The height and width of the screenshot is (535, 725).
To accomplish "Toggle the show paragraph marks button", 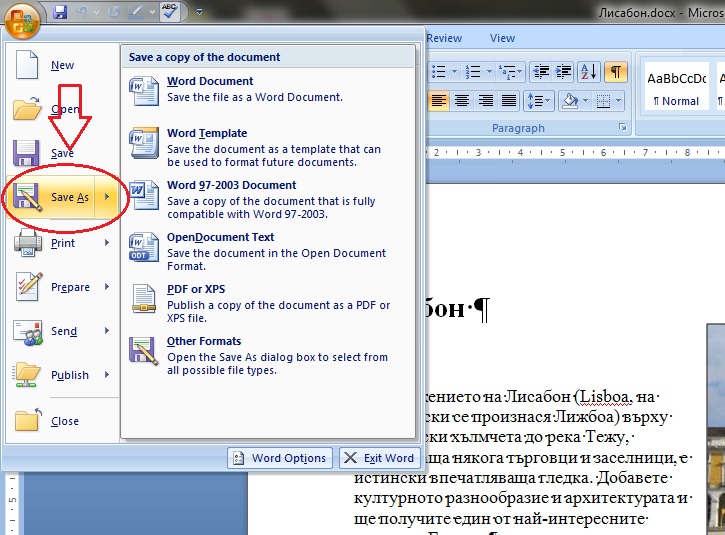I will [x=616, y=71].
